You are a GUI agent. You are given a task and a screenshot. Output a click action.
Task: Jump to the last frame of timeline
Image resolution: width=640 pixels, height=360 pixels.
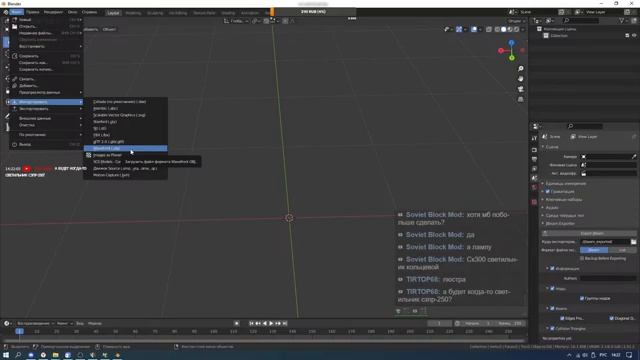tap(285, 323)
